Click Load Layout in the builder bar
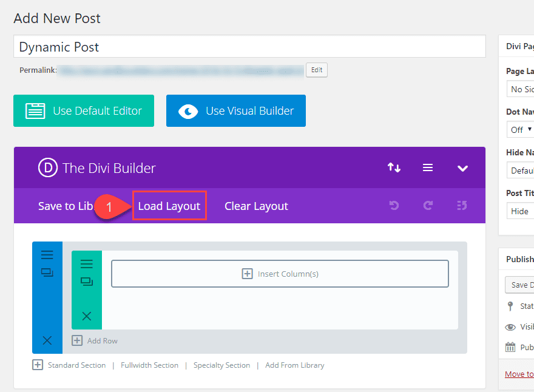Viewport: 534px width, 392px height. click(x=169, y=206)
